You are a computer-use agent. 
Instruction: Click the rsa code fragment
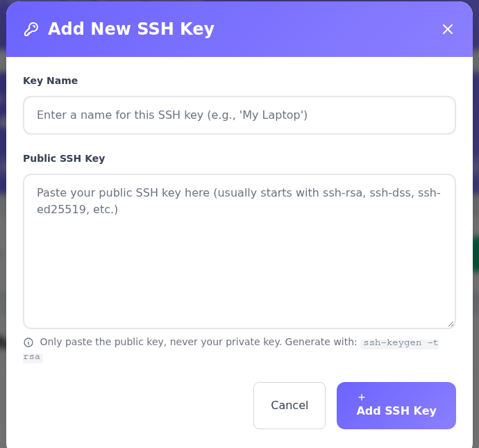32,357
